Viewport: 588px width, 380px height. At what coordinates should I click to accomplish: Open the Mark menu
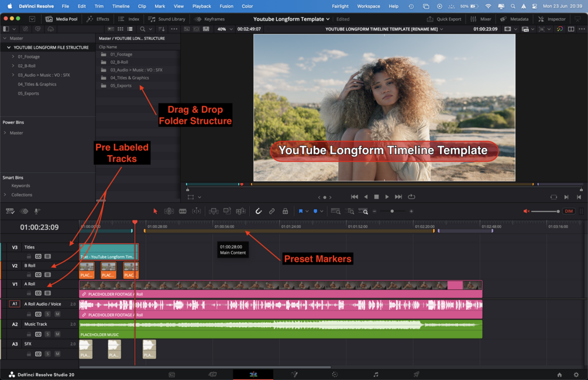tap(160, 6)
